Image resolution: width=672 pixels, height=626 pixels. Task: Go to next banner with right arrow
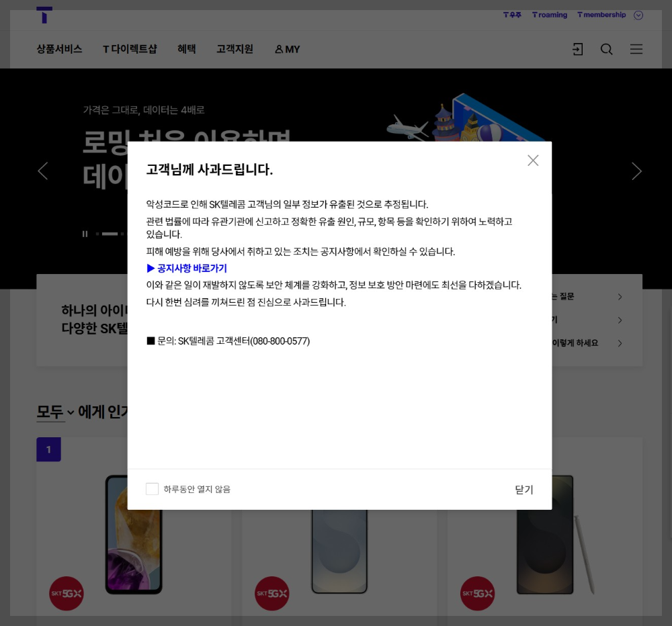tap(636, 171)
